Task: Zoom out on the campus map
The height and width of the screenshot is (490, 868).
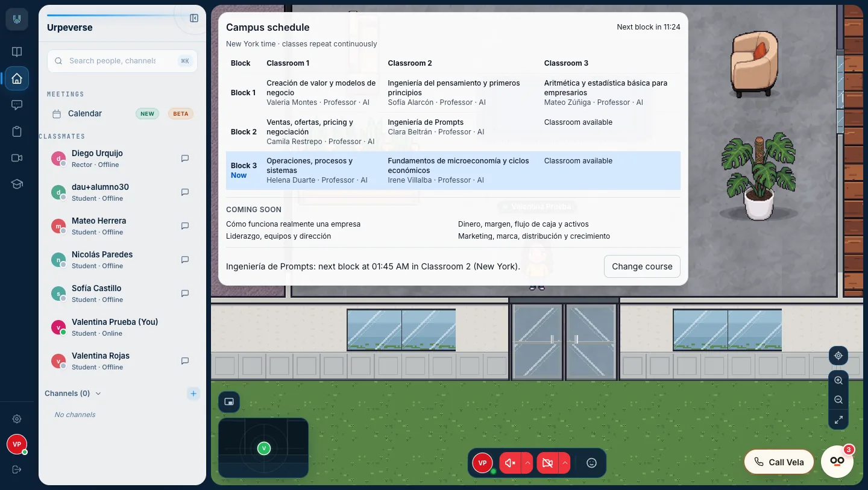Action: 838,400
